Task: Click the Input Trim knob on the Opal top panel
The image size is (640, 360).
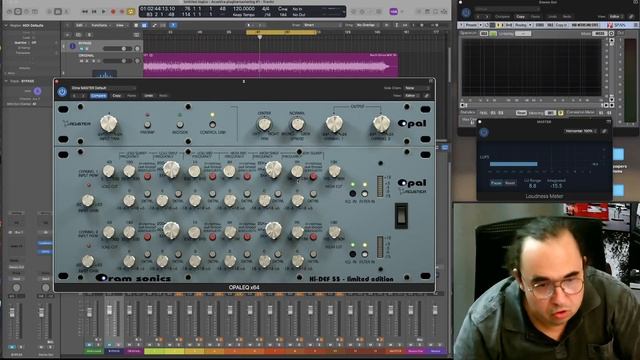Action: tap(109, 123)
